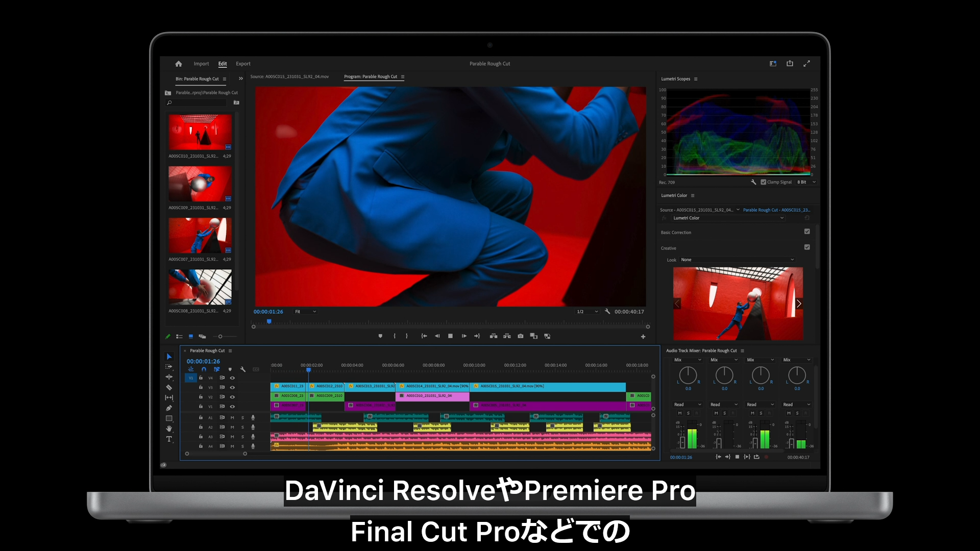Open the 1/2 playback resolution dropdown
This screenshot has height=551, width=980.
coord(587,312)
